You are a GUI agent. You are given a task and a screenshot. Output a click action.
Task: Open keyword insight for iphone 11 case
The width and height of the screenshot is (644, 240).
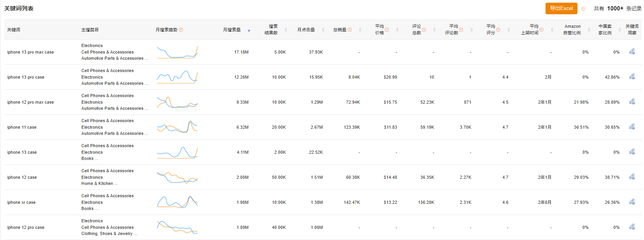[632, 127]
